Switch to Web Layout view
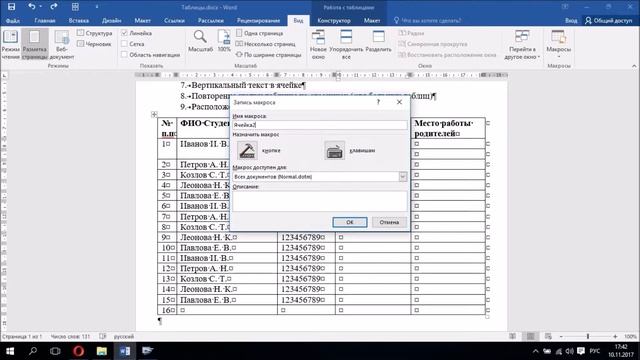640x360 pixels. click(x=62, y=44)
